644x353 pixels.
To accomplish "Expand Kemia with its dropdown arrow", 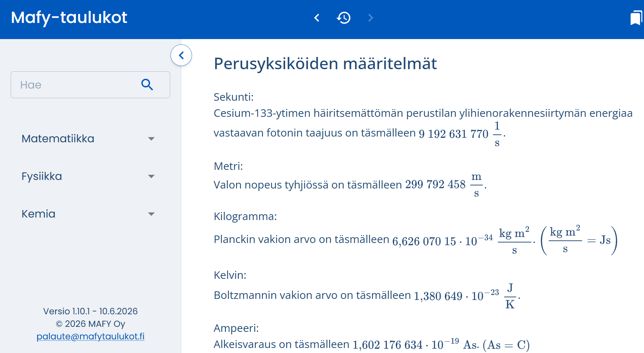I will point(151,214).
